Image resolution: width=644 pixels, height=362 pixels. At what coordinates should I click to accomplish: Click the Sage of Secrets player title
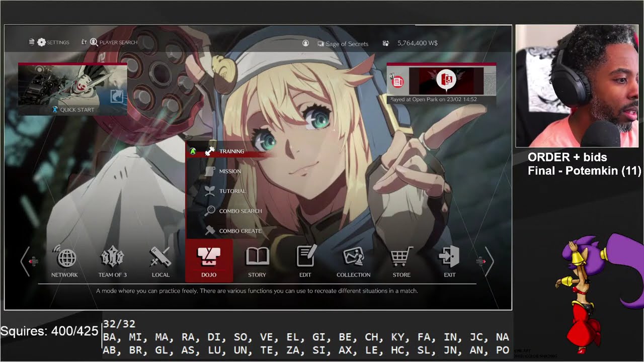point(347,44)
